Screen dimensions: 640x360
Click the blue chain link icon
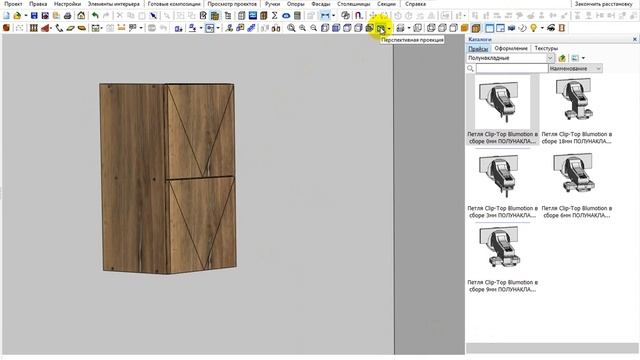pos(251,28)
